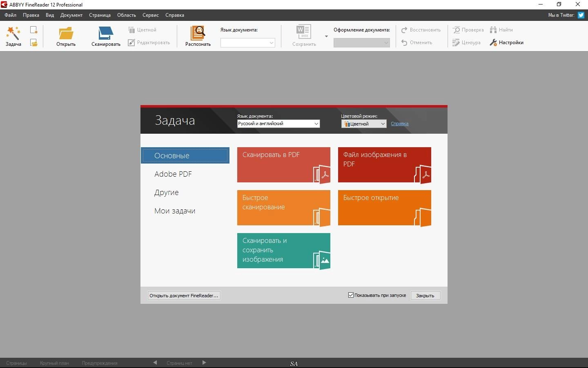
Task: Open the Правка menu
Action: coord(31,15)
